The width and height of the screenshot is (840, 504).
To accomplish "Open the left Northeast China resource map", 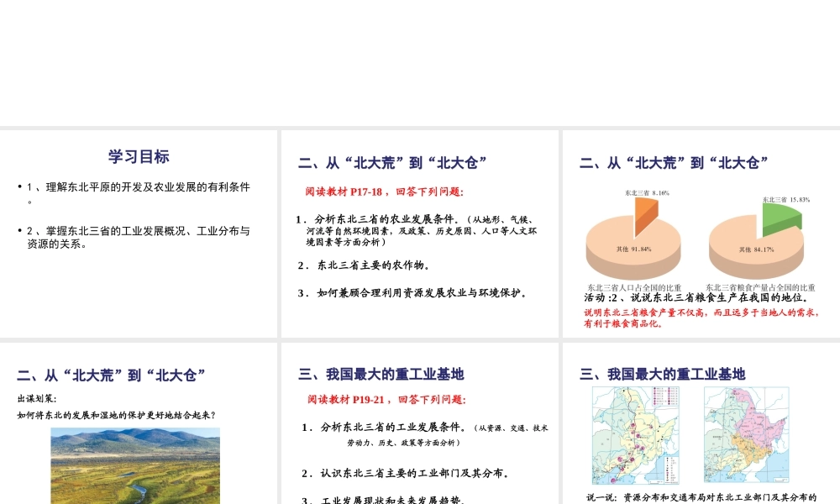I will click(636, 435).
